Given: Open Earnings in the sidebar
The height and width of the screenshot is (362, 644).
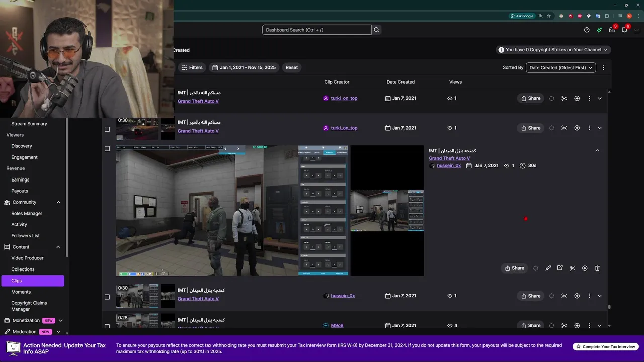Looking at the screenshot, I should (x=20, y=179).
